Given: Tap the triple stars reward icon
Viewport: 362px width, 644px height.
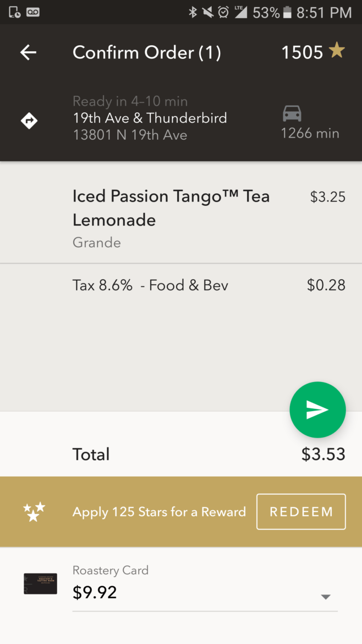Looking at the screenshot, I should (34, 512).
